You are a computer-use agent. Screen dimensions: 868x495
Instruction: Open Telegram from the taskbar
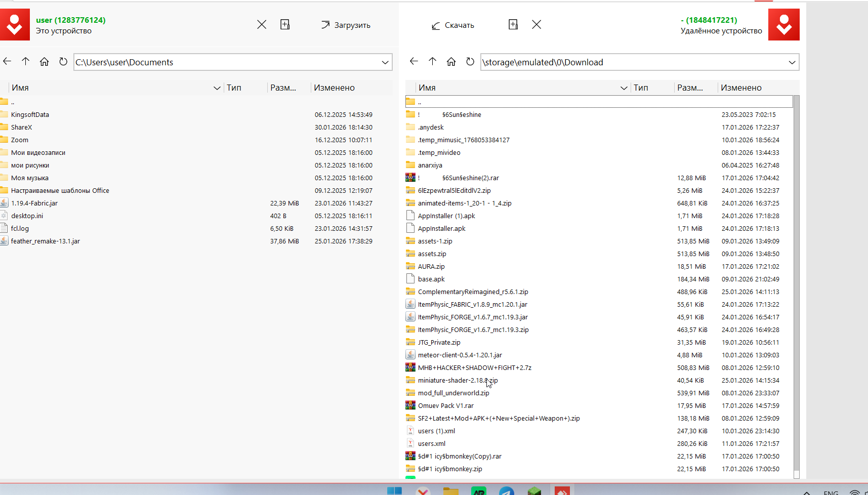click(506, 491)
